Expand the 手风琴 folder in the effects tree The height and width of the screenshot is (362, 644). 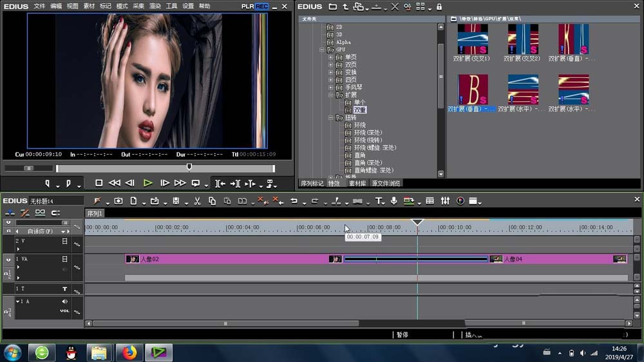(330, 88)
